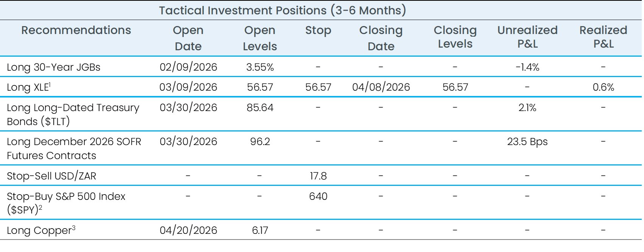Click the Long Long-Dated Treasury Bonds ($TLT) entry
644x252 pixels.
[x=73, y=114]
